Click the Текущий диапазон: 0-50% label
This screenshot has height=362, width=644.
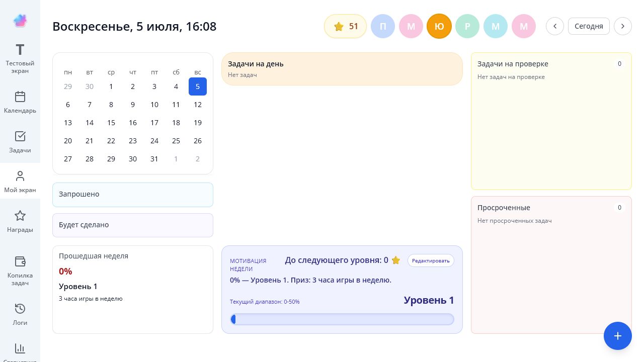265,302
